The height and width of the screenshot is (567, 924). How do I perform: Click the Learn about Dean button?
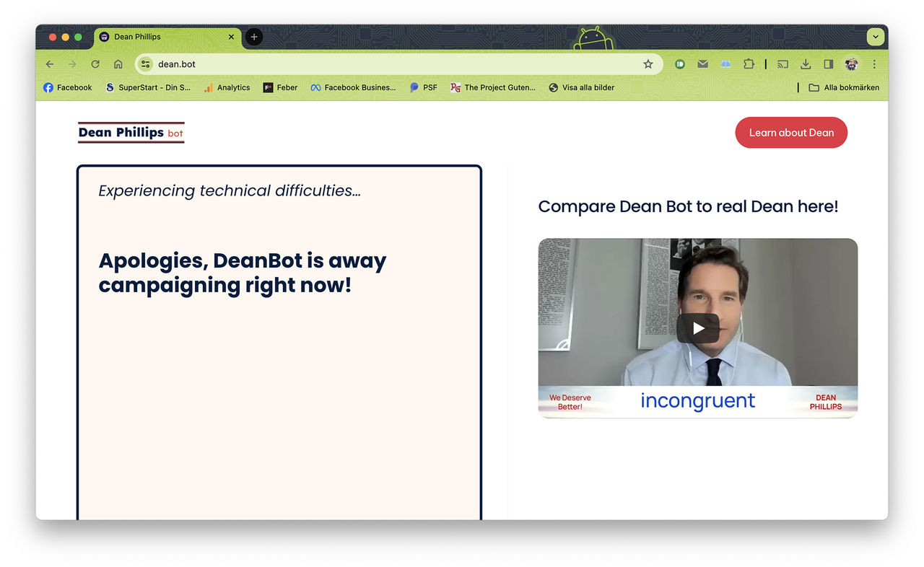pyautogui.click(x=790, y=133)
